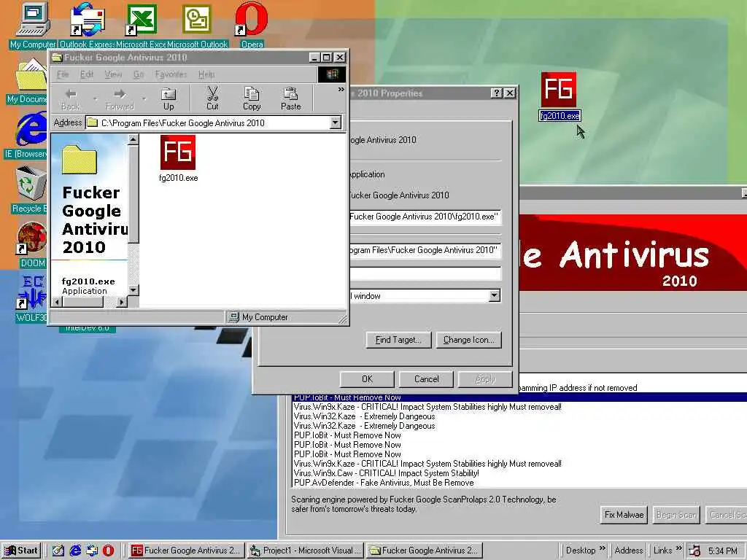Select the highlighted PUP.IoBit threat row

coord(519,397)
